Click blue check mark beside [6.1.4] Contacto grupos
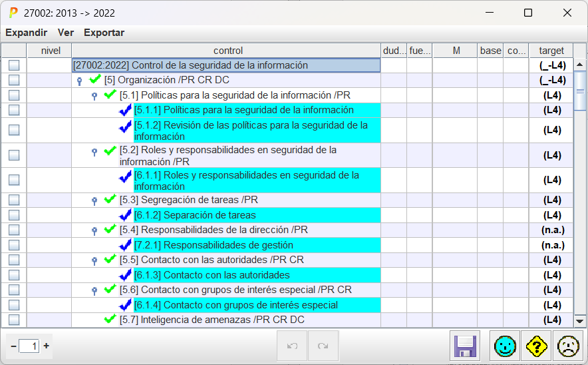588x365 pixels. (x=125, y=305)
